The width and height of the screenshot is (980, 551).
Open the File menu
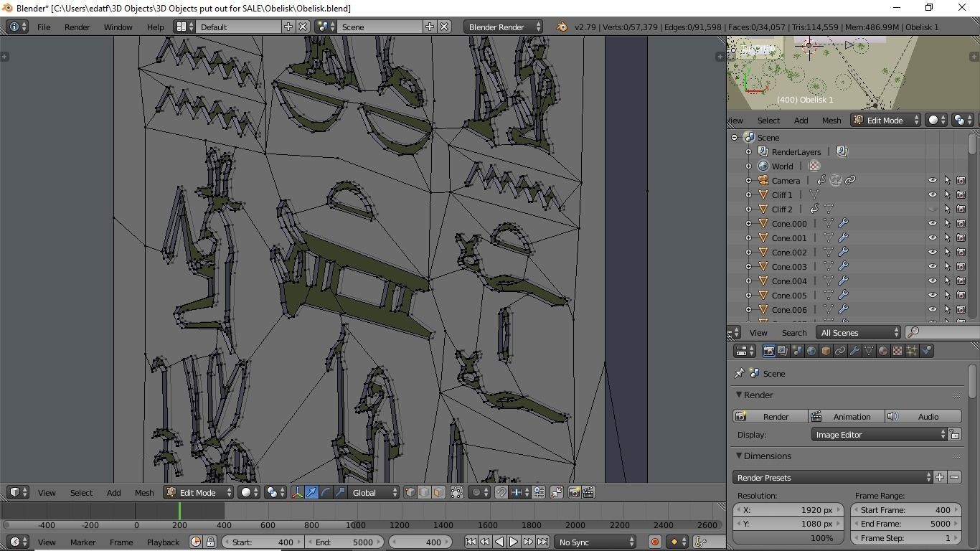(x=44, y=27)
